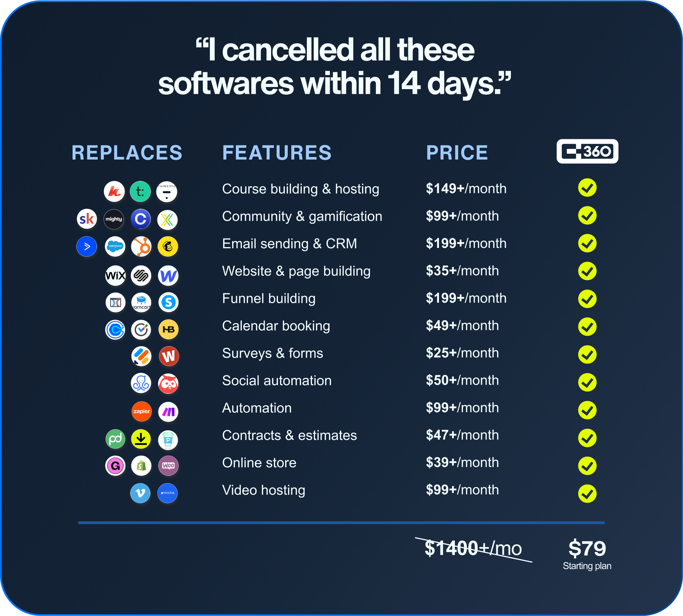Click the HubSpot orange logo
The width and height of the screenshot is (683, 616).
[141, 246]
